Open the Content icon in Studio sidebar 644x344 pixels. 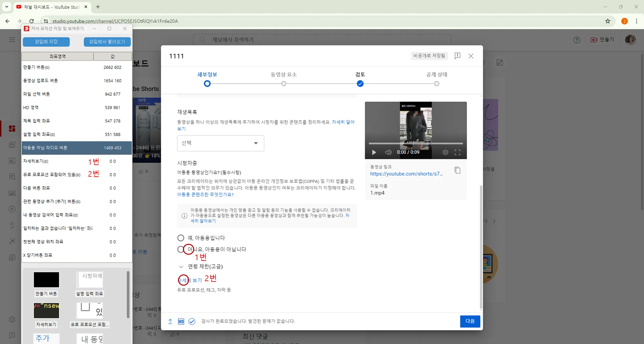coord(12,144)
